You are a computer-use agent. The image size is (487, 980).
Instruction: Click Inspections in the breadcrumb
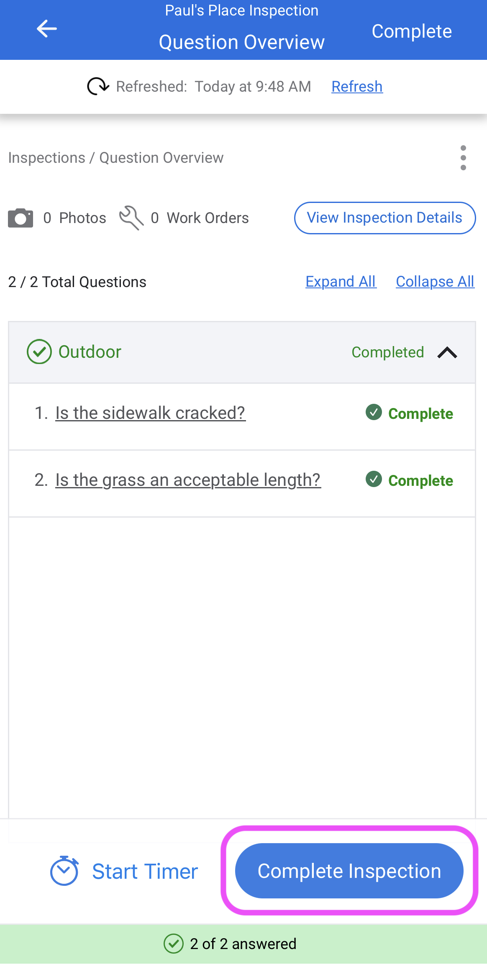coord(46,158)
